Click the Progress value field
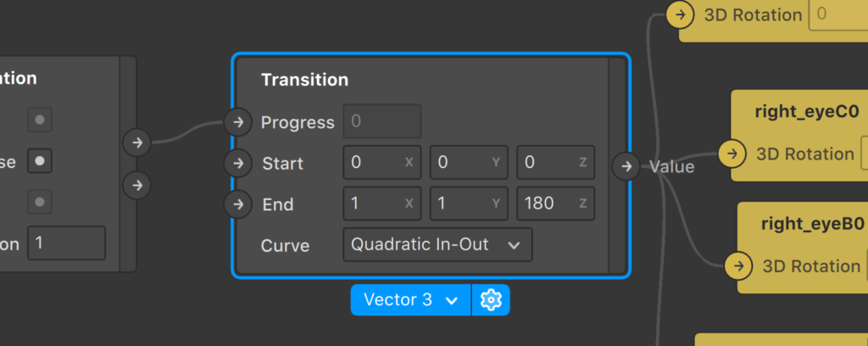 click(382, 121)
